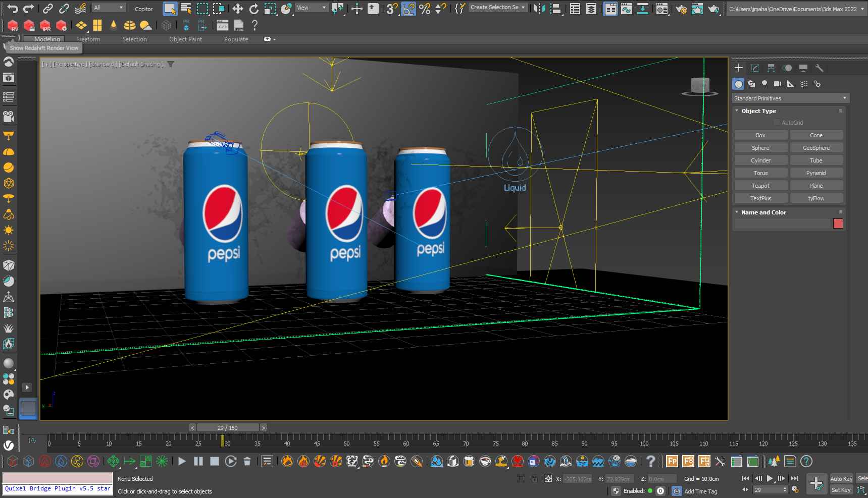Open Create Selection Set dropdown
The image size is (868, 498).
[x=498, y=7]
